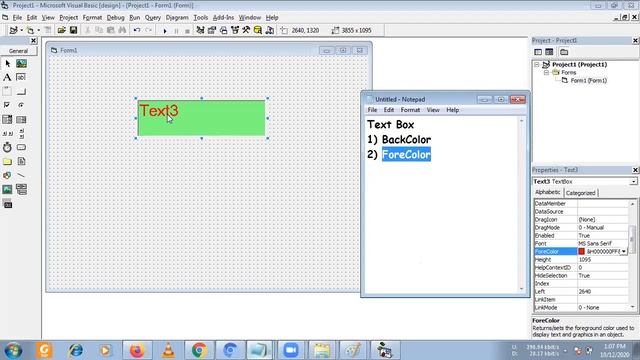Select the PictureBox control in the toolbox
This screenshot has width=640, height=360.
[x=21, y=64]
